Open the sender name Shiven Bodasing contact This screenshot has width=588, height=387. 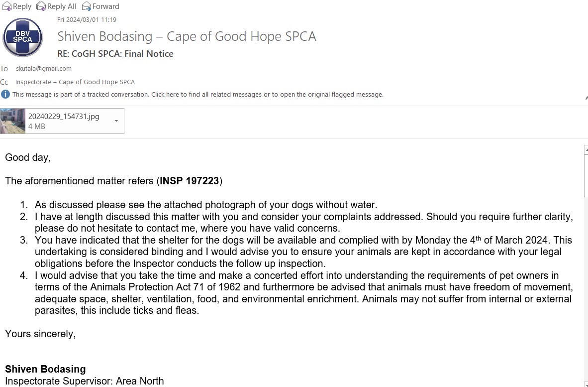click(x=104, y=36)
